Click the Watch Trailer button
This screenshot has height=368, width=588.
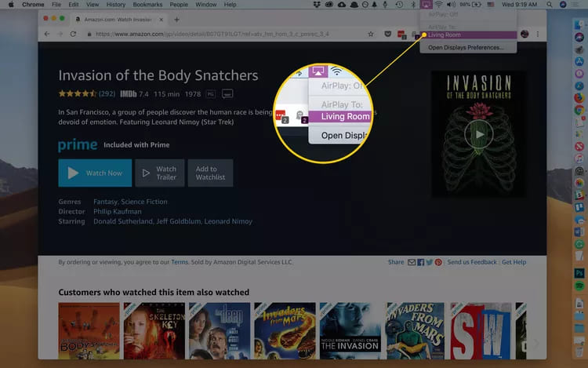click(x=160, y=173)
